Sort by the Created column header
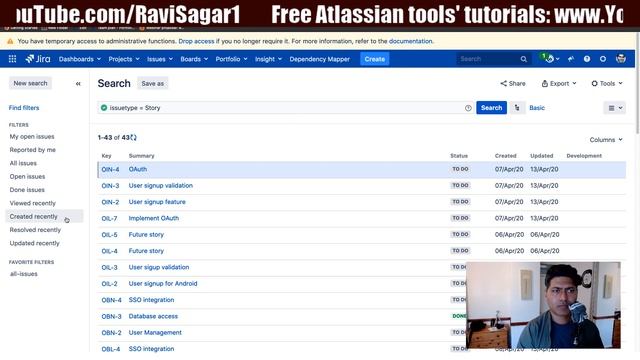Viewport: 640px width, 360px height. 505,156
